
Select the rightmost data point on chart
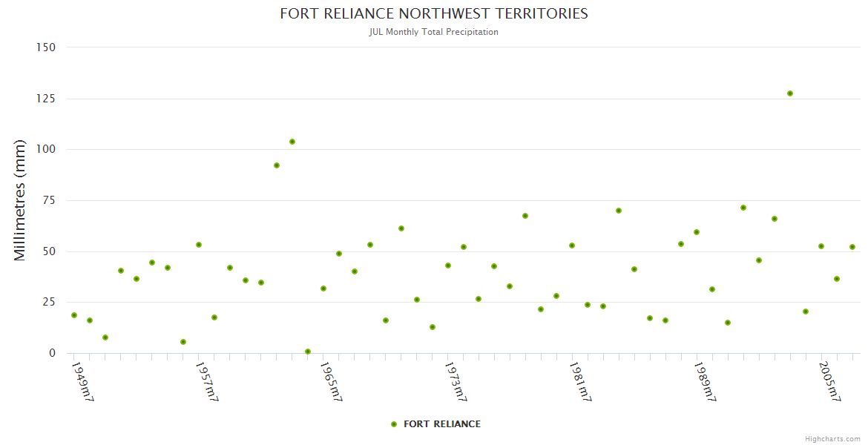coord(852,247)
